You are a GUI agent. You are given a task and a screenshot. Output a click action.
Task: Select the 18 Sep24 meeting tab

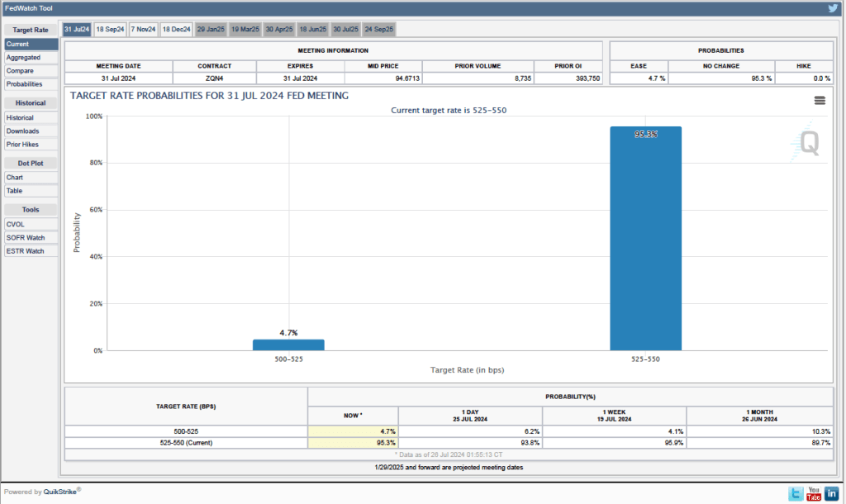click(110, 29)
